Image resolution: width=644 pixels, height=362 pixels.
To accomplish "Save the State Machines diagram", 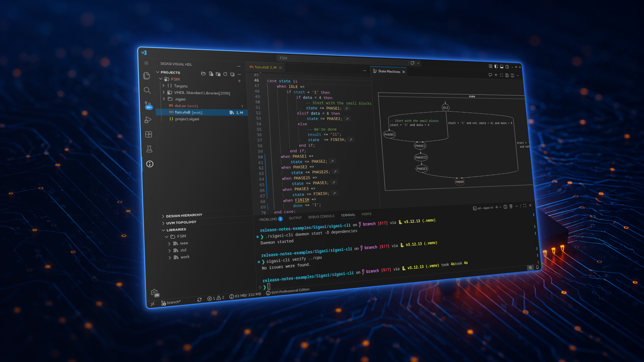I will pyautogui.click(x=507, y=75).
